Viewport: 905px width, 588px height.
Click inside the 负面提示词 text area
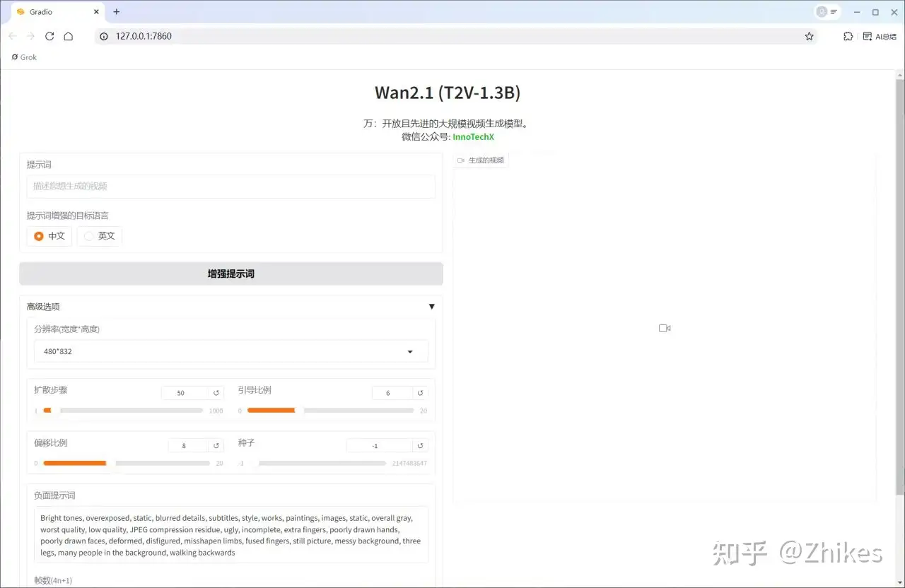pyautogui.click(x=231, y=535)
